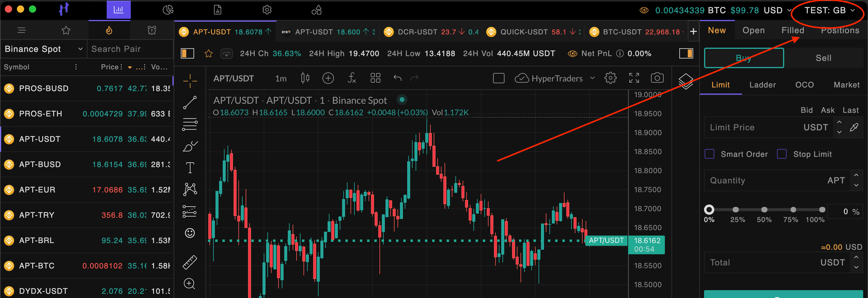Open the portfolio pie chart icon
The height and width of the screenshot is (298, 868).
(168, 10)
